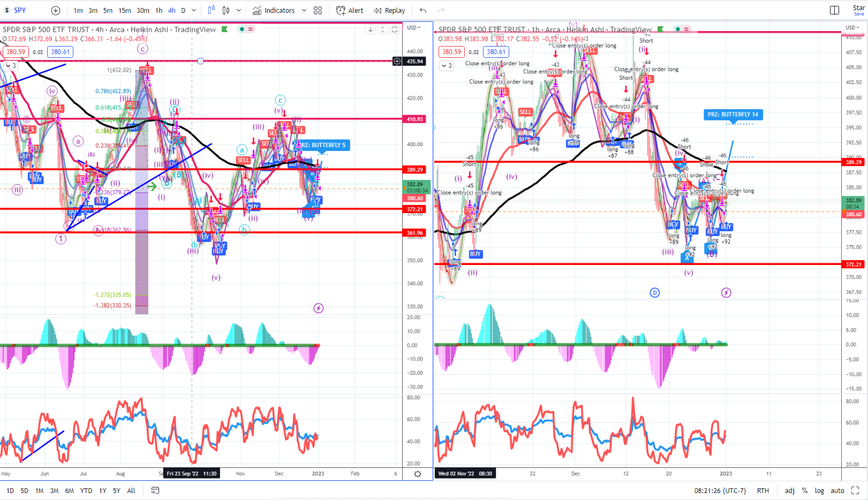
Task: Set date range to All
Action: click(x=131, y=490)
